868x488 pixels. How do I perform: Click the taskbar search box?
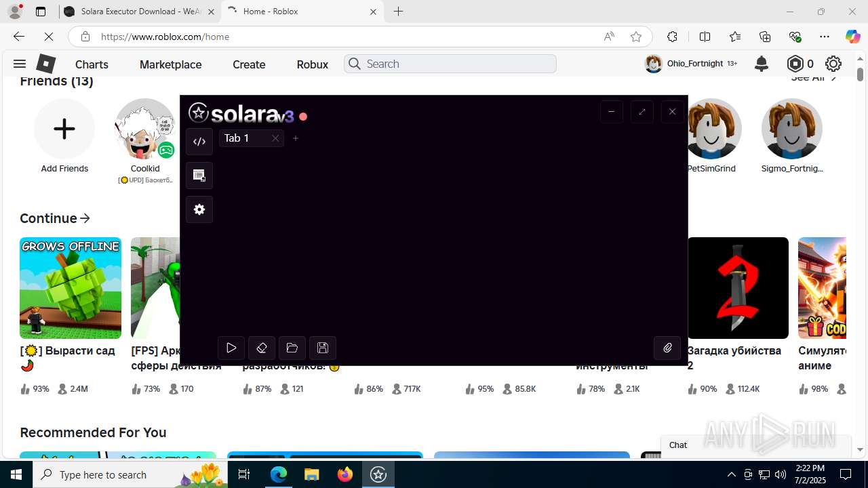(x=130, y=474)
